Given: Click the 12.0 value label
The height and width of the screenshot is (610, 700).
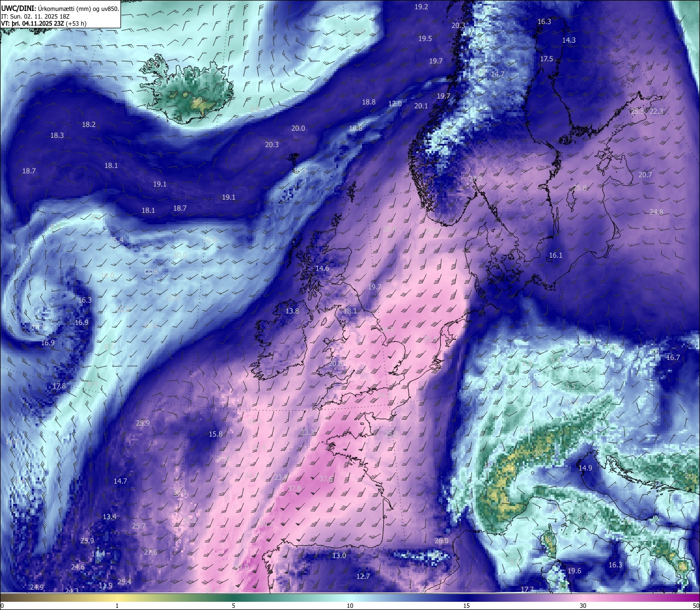Looking at the screenshot, I should 395,103.
